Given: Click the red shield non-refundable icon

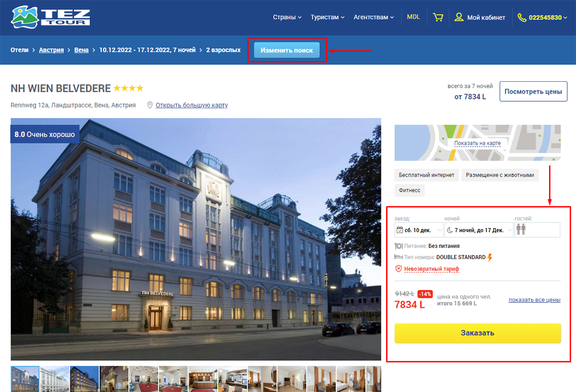Looking at the screenshot, I should tap(398, 268).
